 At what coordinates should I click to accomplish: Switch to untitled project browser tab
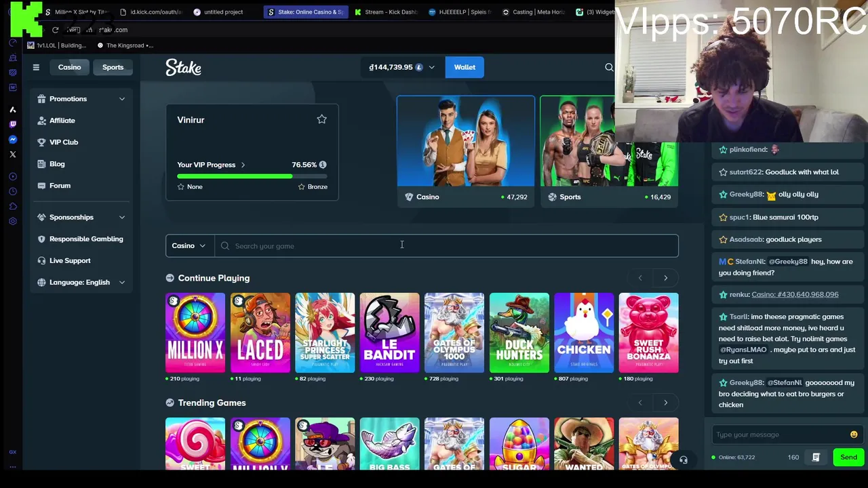(x=223, y=12)
